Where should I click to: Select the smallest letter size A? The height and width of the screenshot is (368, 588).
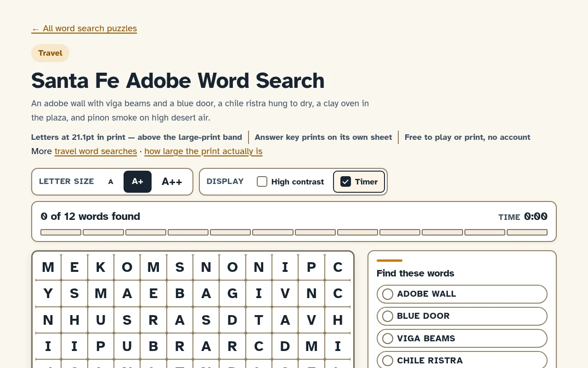click(x=111, y=182)
